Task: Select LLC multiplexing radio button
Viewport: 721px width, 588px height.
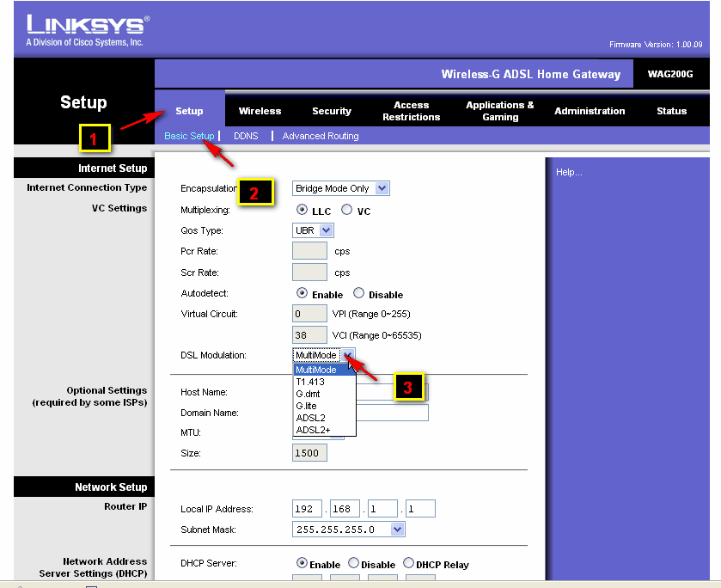Action: point(302,210)
